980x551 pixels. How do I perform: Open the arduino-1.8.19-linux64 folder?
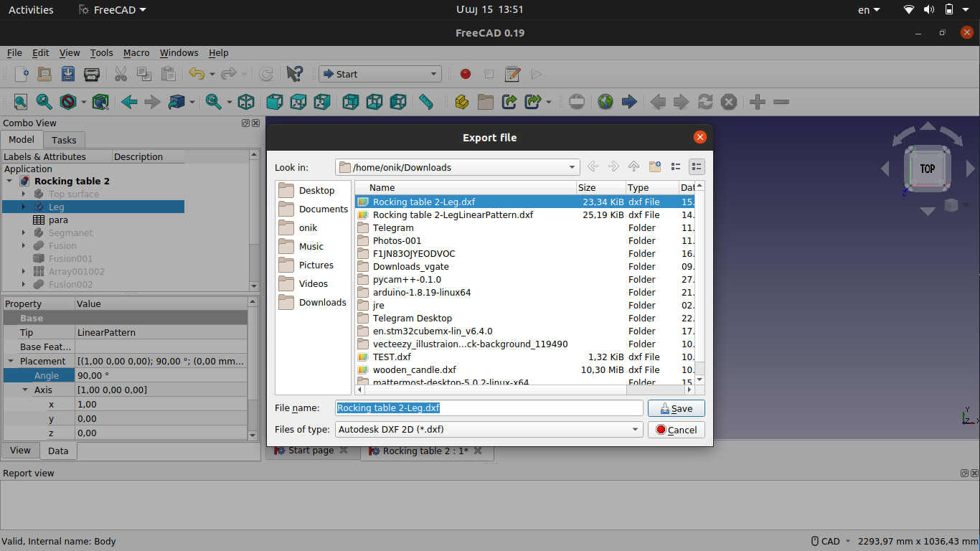422,292
